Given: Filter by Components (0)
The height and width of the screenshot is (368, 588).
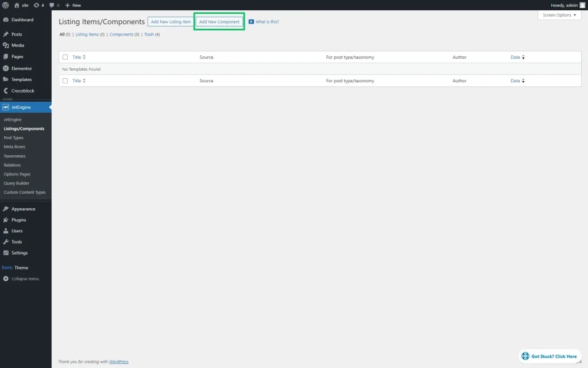Looking at the screenshot, I should pyautogui.click(x=124, y=34).
